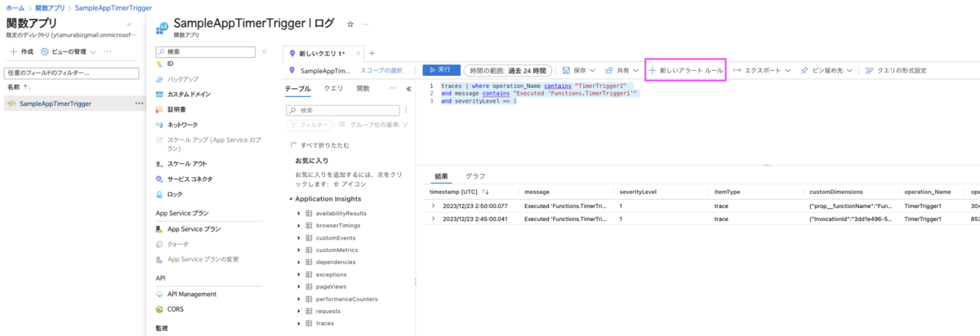Expand the performanceCounters table
The width and height of the screenshot is (980, 336).
pyautogui.click(x=300, y=298)
